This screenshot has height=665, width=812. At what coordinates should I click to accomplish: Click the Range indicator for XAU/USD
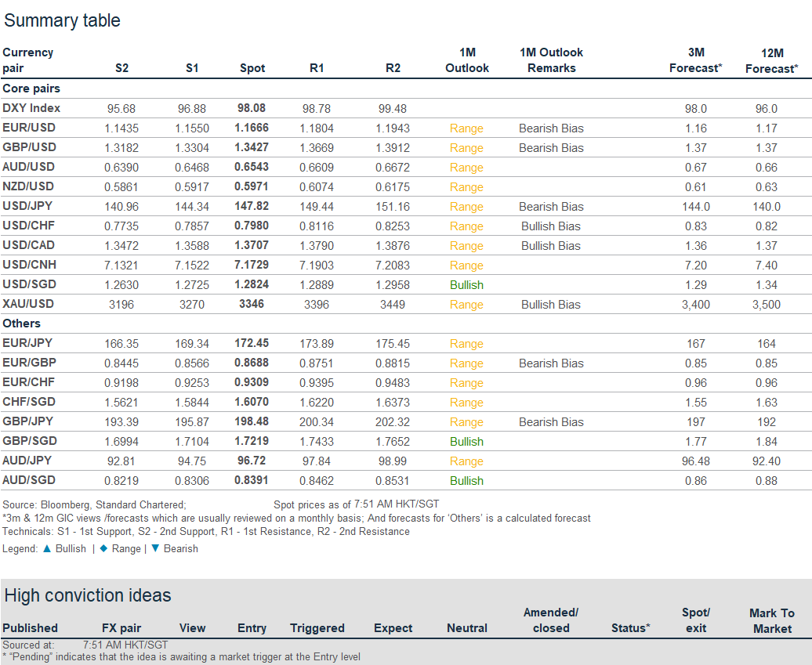click(x=466, y=304)
